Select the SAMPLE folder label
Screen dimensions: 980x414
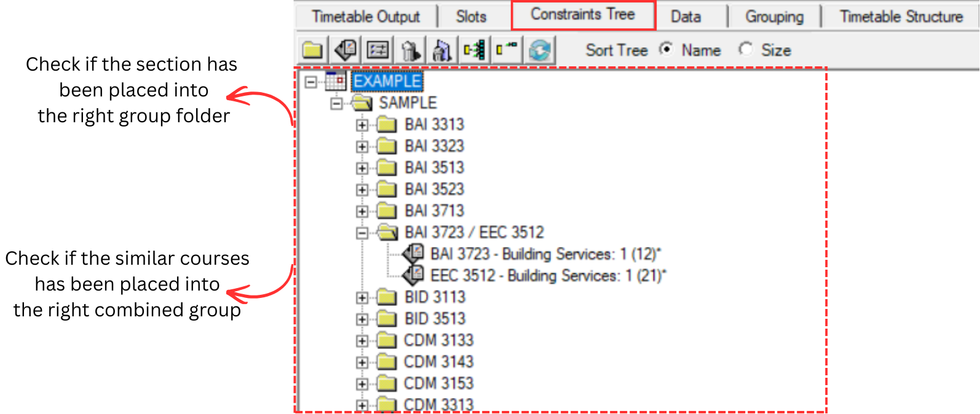point(408,103)
